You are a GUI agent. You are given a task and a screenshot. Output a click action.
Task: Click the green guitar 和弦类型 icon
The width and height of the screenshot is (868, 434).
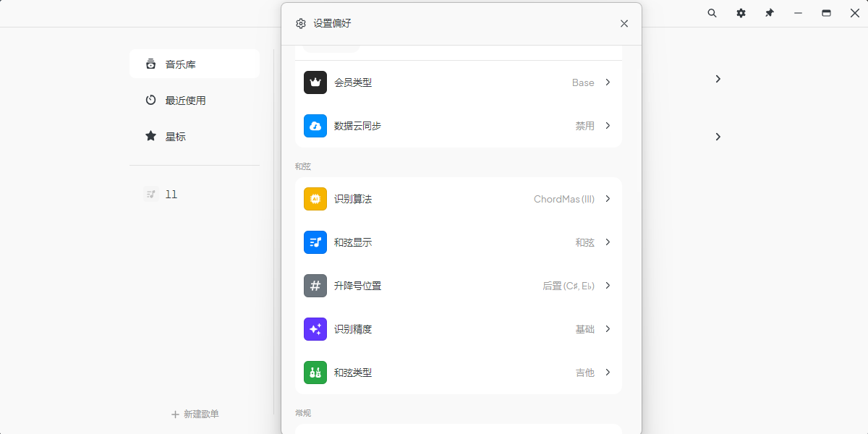(x=315, y=373)
